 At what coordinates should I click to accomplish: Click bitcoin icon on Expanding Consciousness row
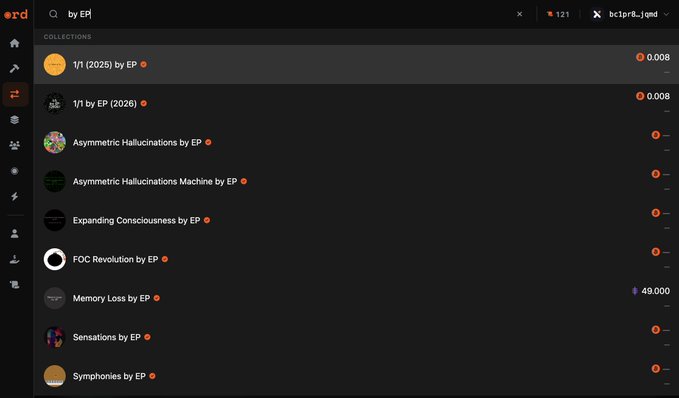pos(656,213)
